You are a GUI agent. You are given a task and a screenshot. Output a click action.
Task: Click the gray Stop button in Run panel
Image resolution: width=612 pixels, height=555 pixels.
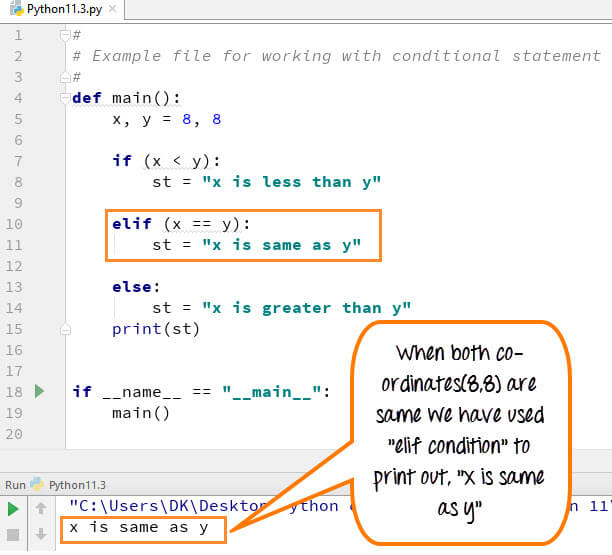(14, 533)
